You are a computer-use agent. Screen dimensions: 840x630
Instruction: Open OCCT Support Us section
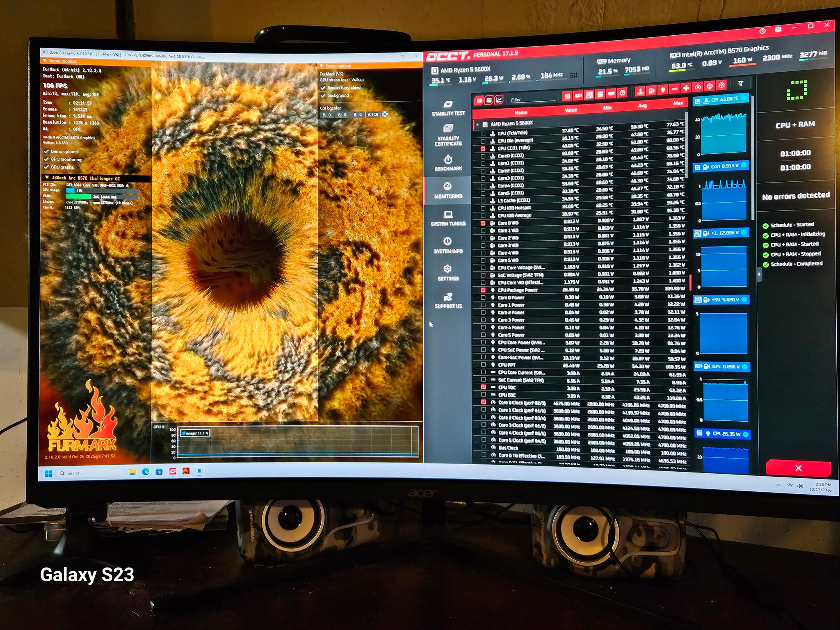click(x=448, y=300)
